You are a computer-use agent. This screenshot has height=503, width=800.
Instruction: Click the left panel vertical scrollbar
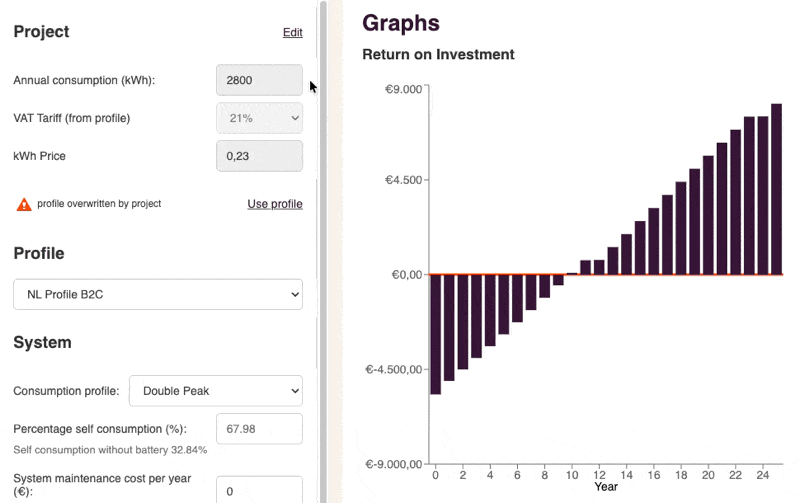(322, 250)
